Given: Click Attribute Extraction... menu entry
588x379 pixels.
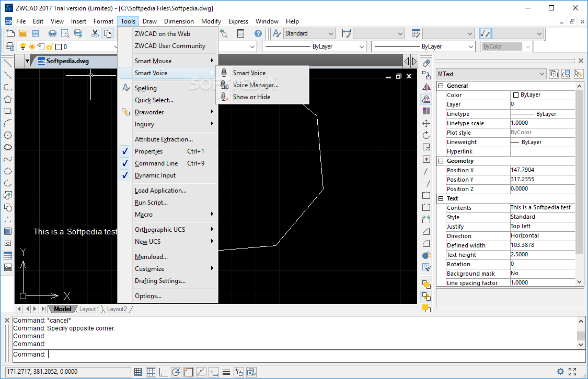Looking at the screenshot, I should pos(168,139).
